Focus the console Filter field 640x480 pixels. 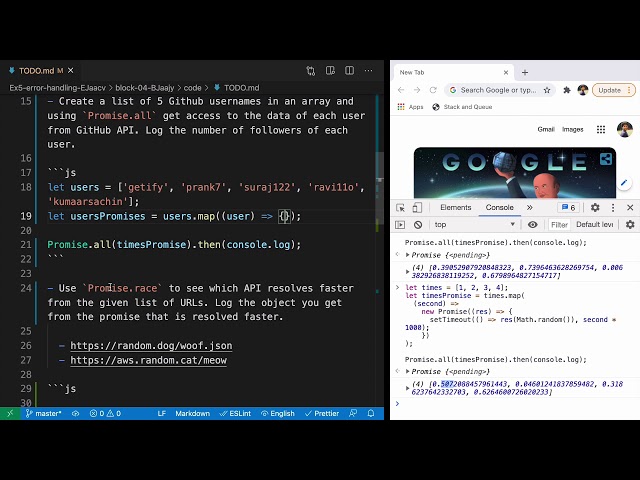click(x=559, y=224)
